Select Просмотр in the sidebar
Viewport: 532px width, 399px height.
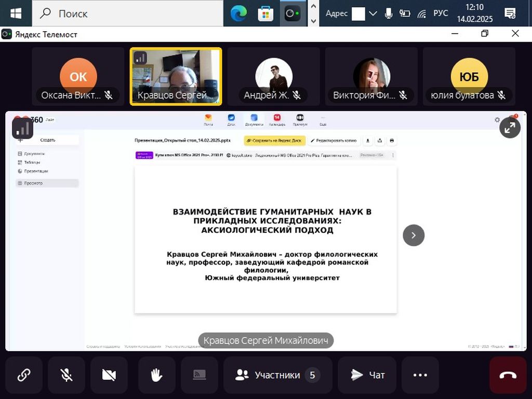(47, 183)
